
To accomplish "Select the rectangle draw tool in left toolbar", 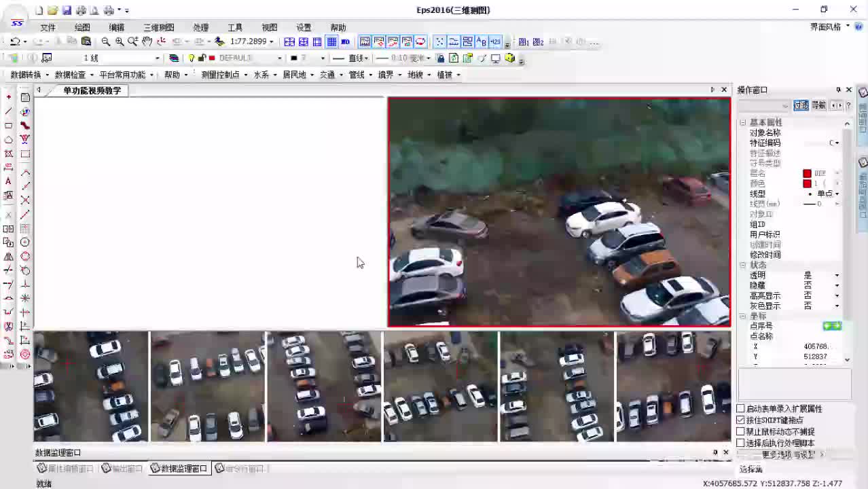I will pos(8,126).
